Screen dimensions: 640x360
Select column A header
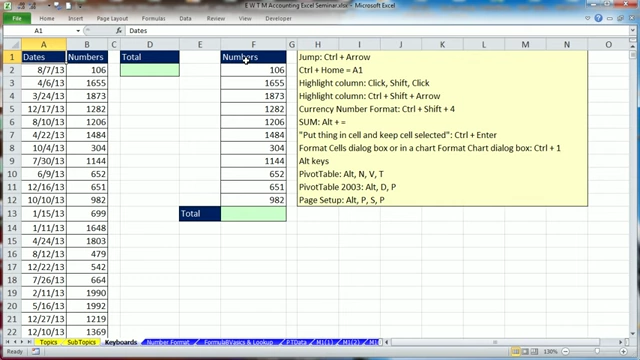tap(44, 44)
